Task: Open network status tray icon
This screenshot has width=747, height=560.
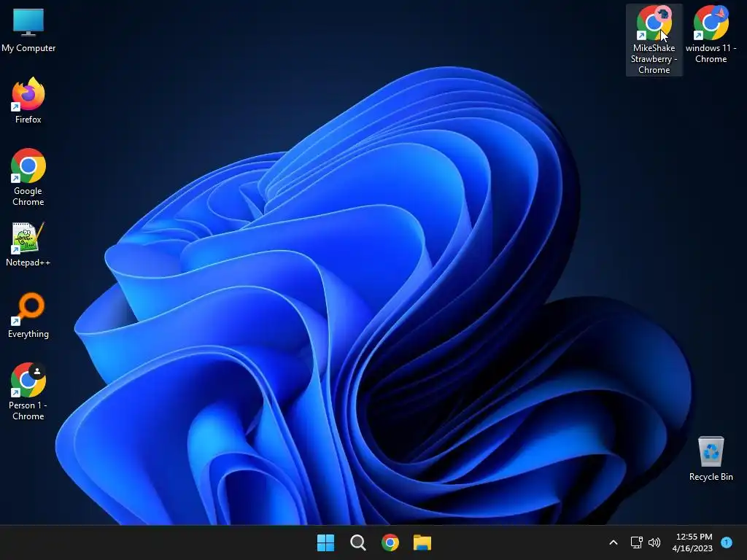Action: (636, 542)
